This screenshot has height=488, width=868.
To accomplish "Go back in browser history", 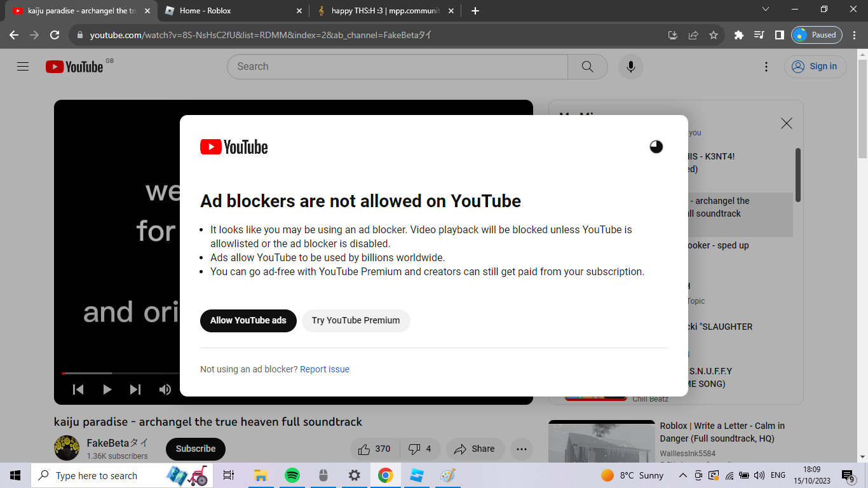I will [x=14, y=35].
